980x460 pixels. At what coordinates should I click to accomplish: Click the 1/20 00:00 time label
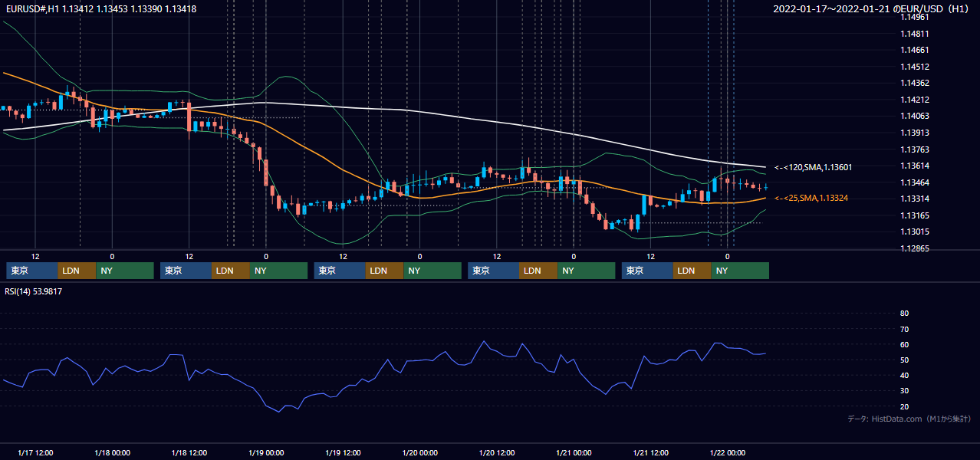coord(419,452)
